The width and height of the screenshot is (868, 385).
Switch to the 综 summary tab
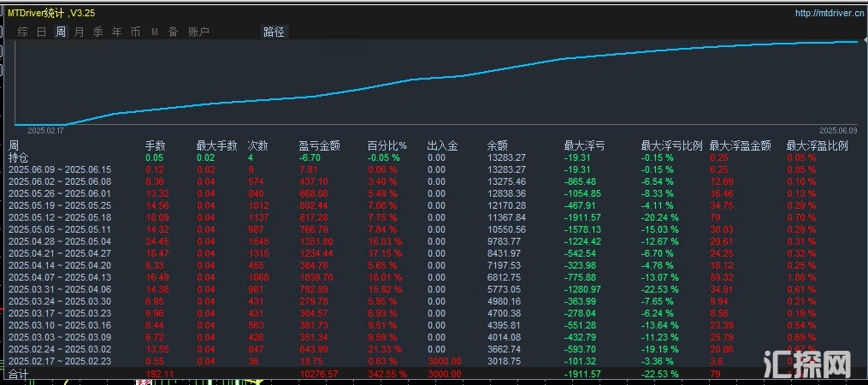[23, 33]
